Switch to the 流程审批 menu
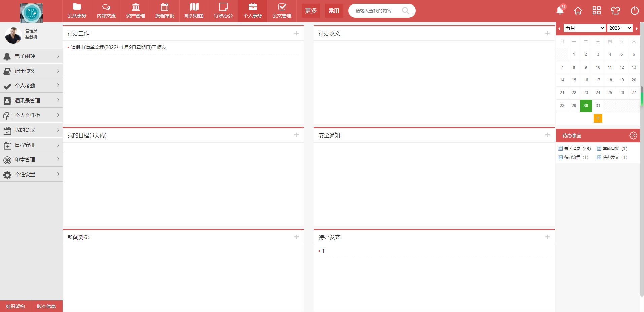This screenshot has height=312, width=644. 165,11
